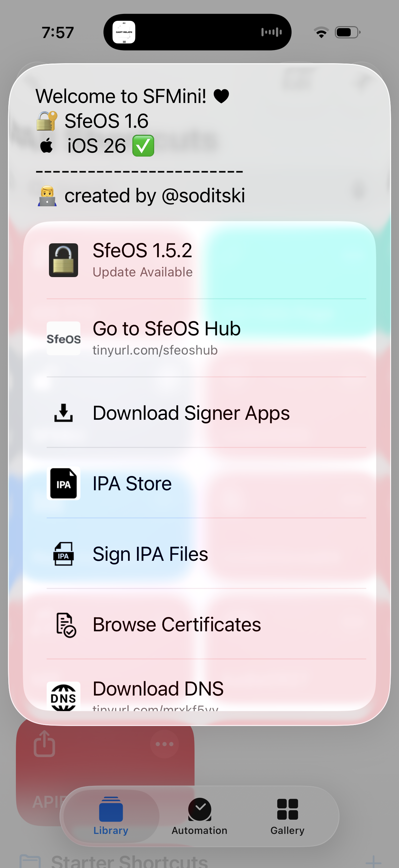Tap the padlock icon beside SfeOS 1.5.2
399x868 pixels.
[63, 260]
